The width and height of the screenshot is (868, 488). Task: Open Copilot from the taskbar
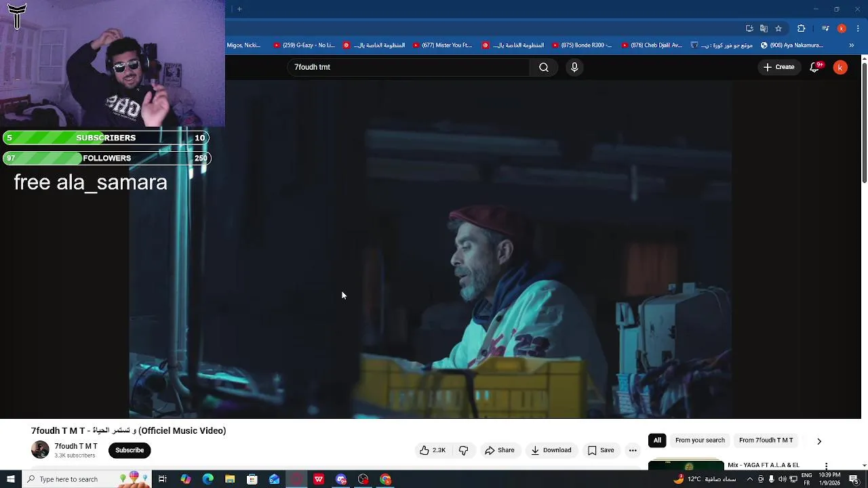pos(185,479)
